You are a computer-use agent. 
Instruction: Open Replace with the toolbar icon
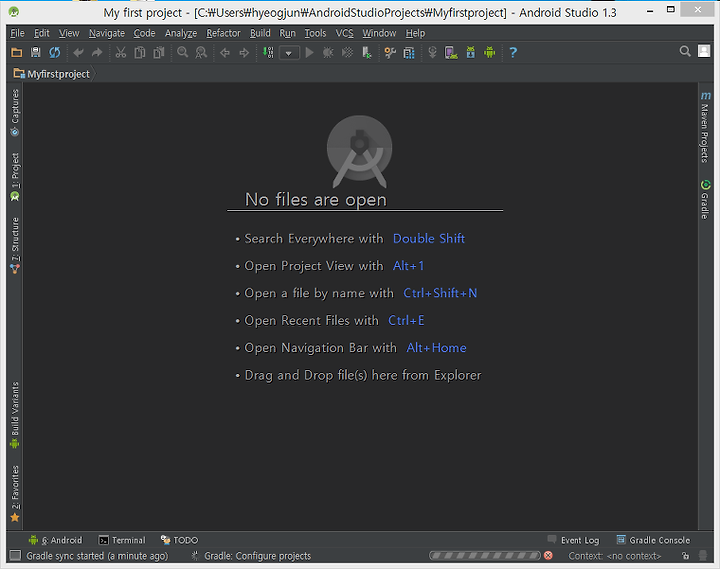[201, 52]
